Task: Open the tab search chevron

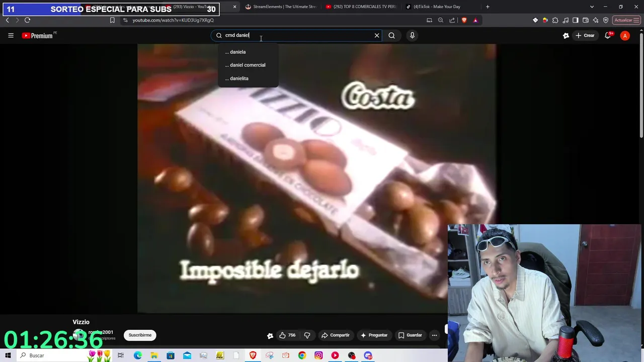Action: [592, 7]
